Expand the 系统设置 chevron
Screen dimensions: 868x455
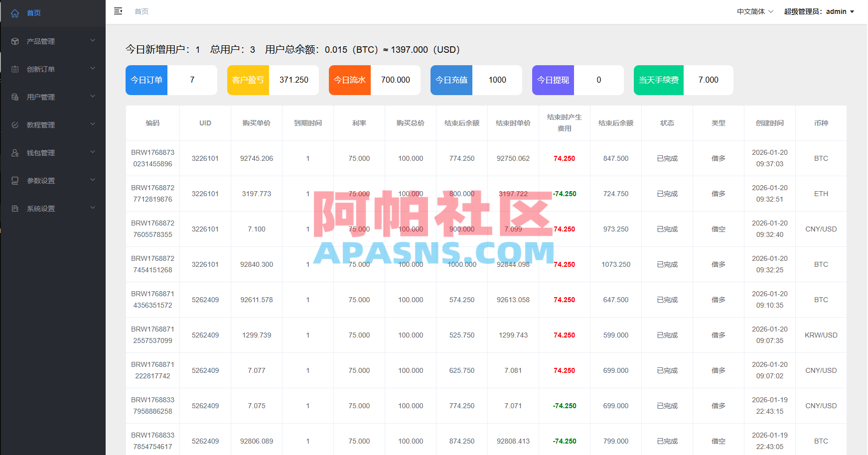(x=93, y=208)
